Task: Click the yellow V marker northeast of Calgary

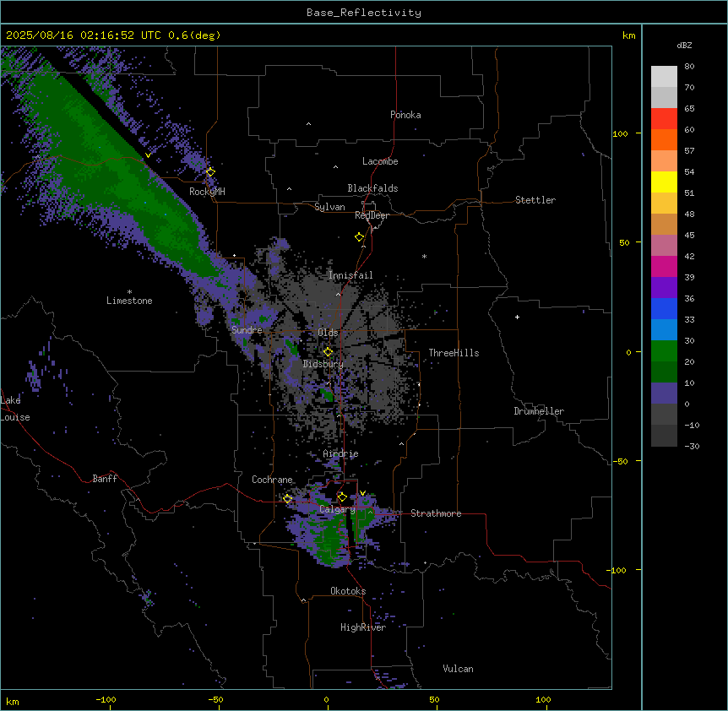Action: [362, 493]
